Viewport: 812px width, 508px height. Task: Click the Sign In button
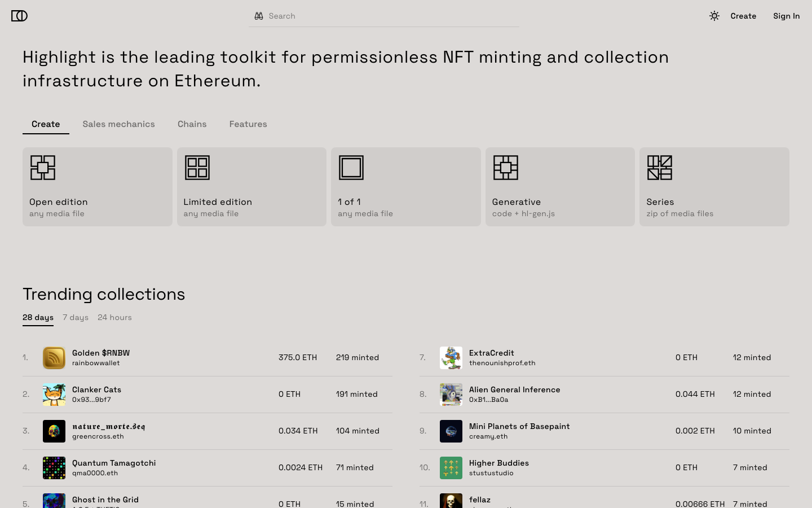coord(787,16)
